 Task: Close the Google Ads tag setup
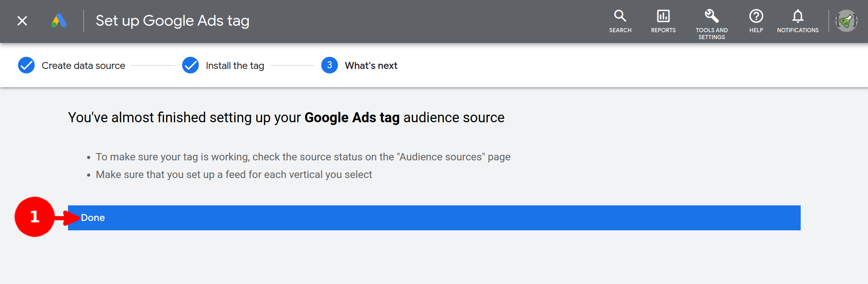tap(22, 21)
